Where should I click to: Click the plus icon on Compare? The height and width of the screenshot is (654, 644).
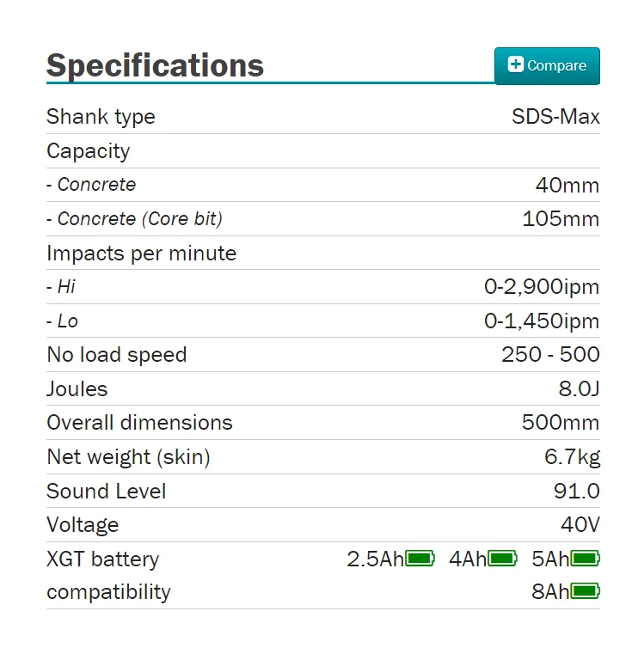click(x=515, y=65)
